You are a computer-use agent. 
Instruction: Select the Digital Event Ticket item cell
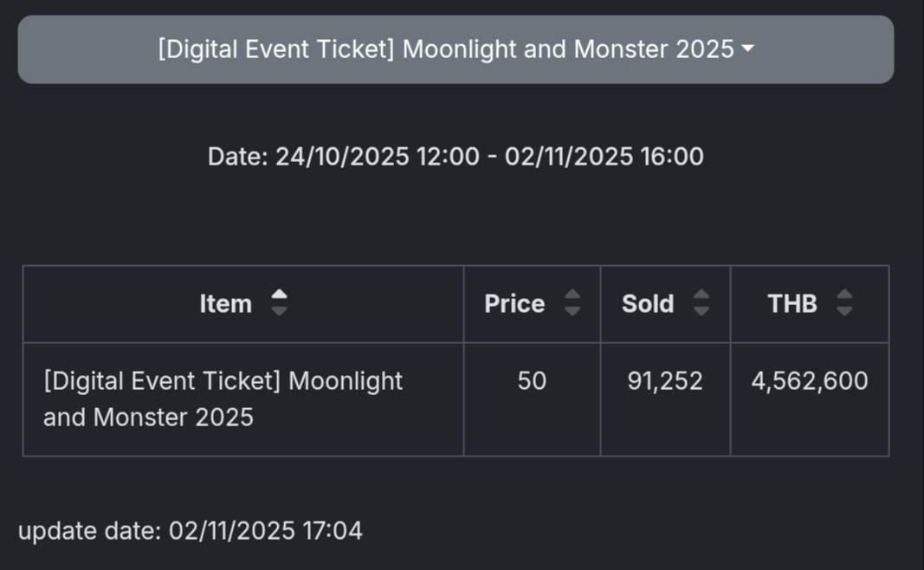tap(223, 399)
